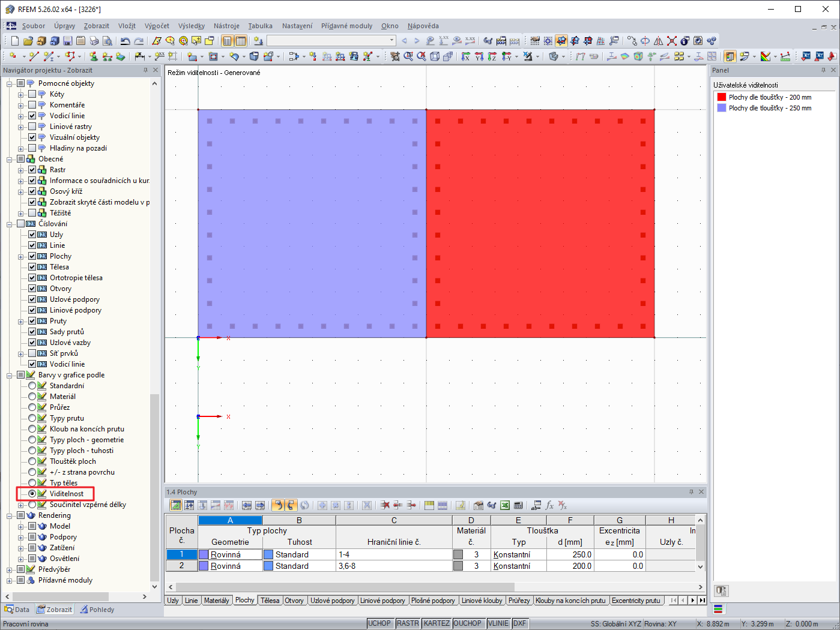Select the Standardní color radio button
840x630 pixels.
(32, 386)
